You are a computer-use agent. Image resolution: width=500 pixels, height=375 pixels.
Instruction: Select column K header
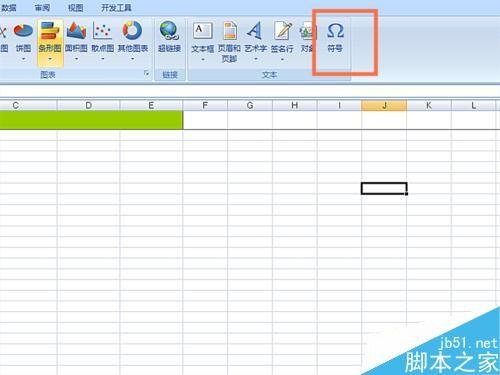tap(429, 105)
